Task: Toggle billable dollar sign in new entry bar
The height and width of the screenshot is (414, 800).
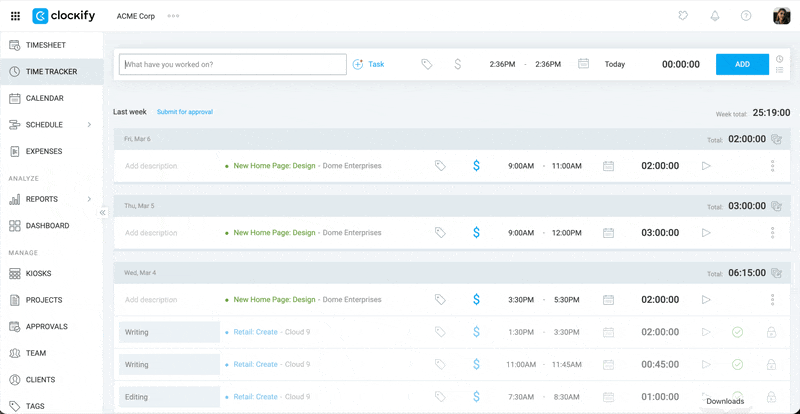Action: coord(457,64)
